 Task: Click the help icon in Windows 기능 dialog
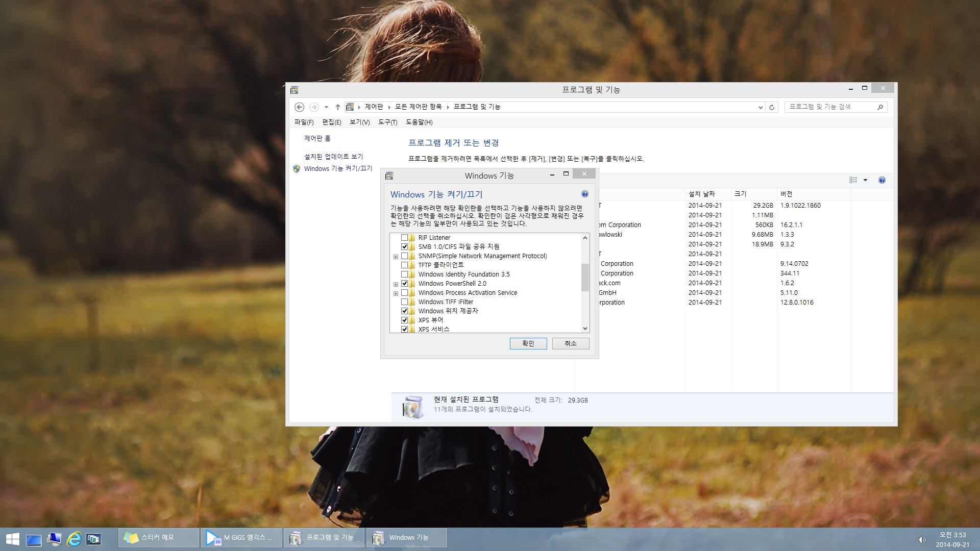pos(584,194)
